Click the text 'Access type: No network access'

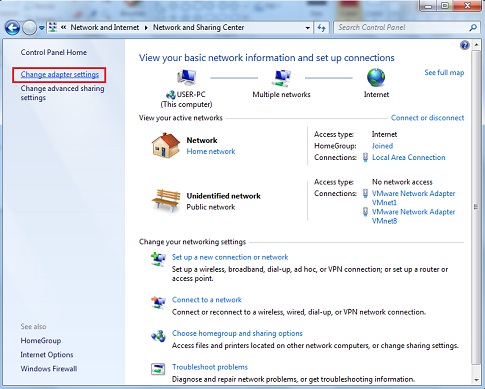tap(373, 182)
